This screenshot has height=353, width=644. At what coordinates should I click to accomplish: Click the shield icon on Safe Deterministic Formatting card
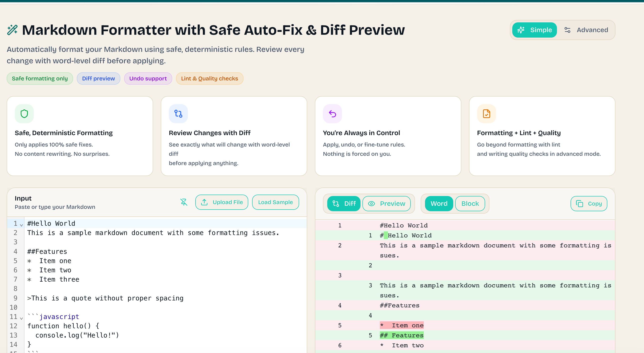tap(24, 114)
